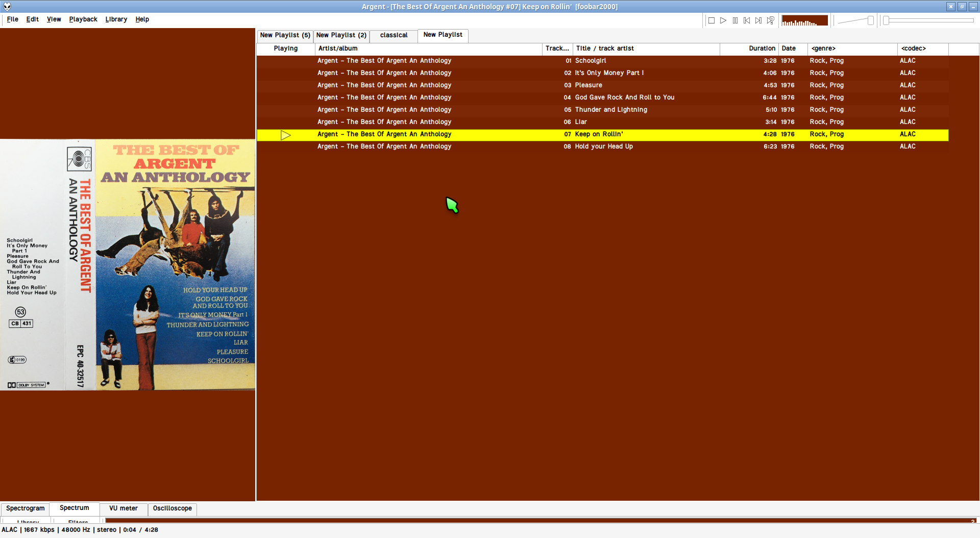Click the volume slider handle
The image size is (980, 538).
click(x=871, y=20)
